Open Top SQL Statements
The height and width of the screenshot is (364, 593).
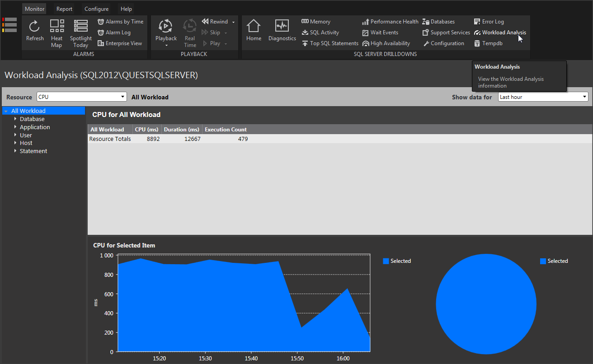(330, 43)
